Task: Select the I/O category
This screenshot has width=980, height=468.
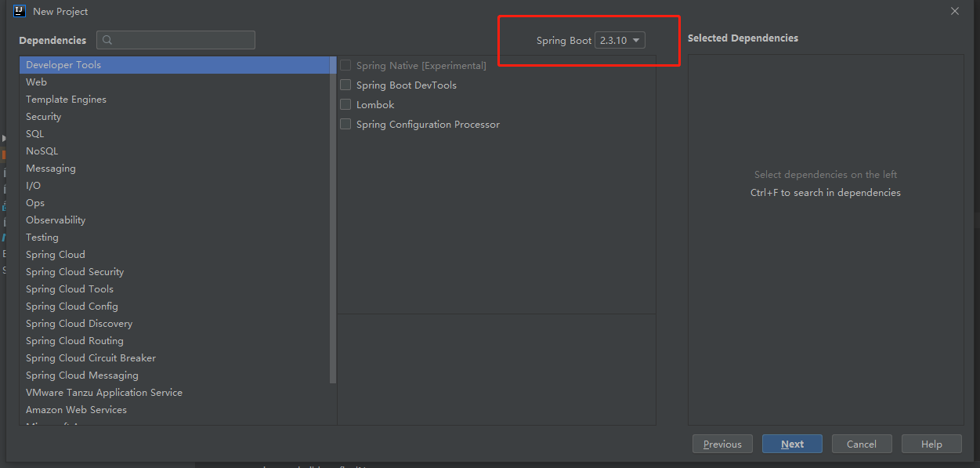Action: 175,186
